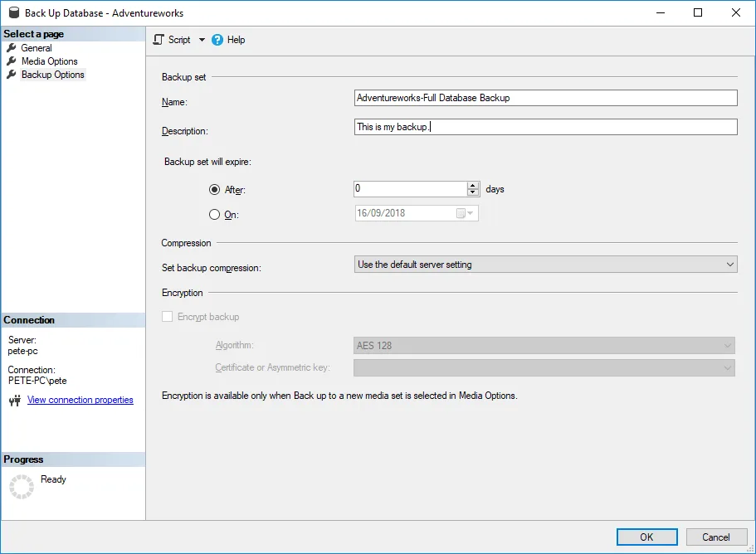This screenshot has width=756, height=554.
Task: Select the On expiry radio button
Action: 215,214
